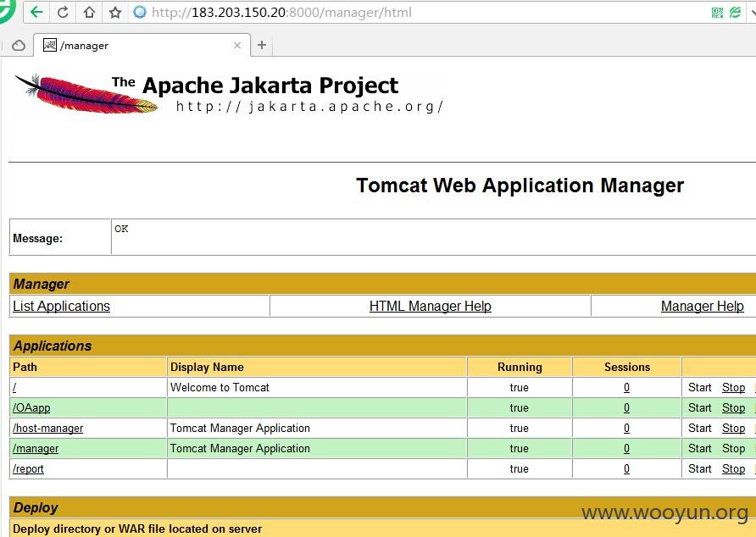This screenshot has height=537, width=756.
Task: Open the List Applications link
Action: pyautogui.click(x=61, y=306)
